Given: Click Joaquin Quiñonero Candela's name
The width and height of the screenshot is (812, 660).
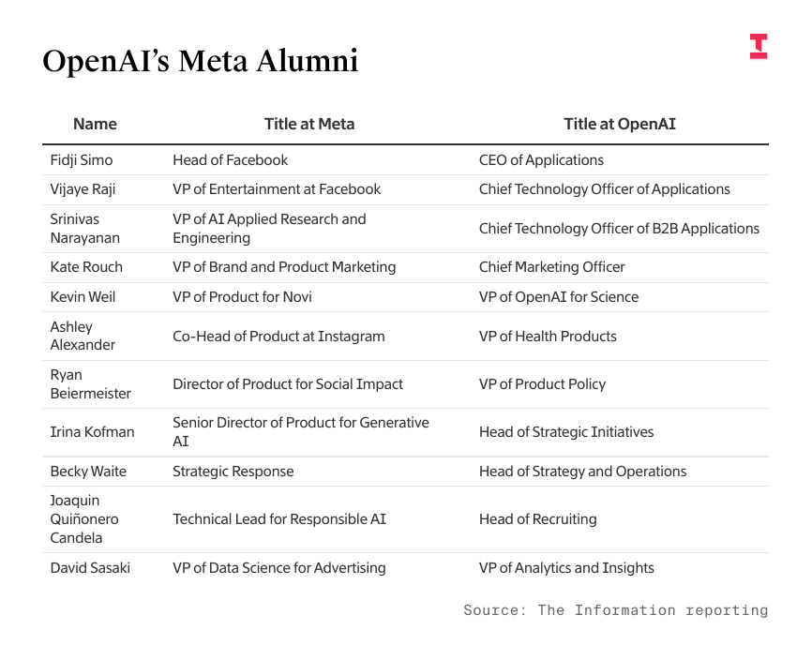Looking at the screenshot, I should tap(84, 519).
